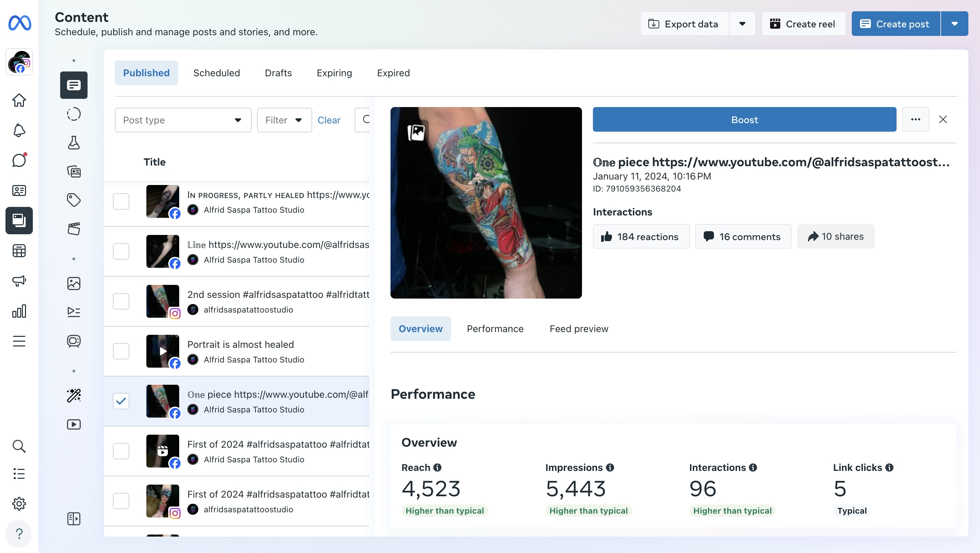Select the Photos image icon

point(74,284)
